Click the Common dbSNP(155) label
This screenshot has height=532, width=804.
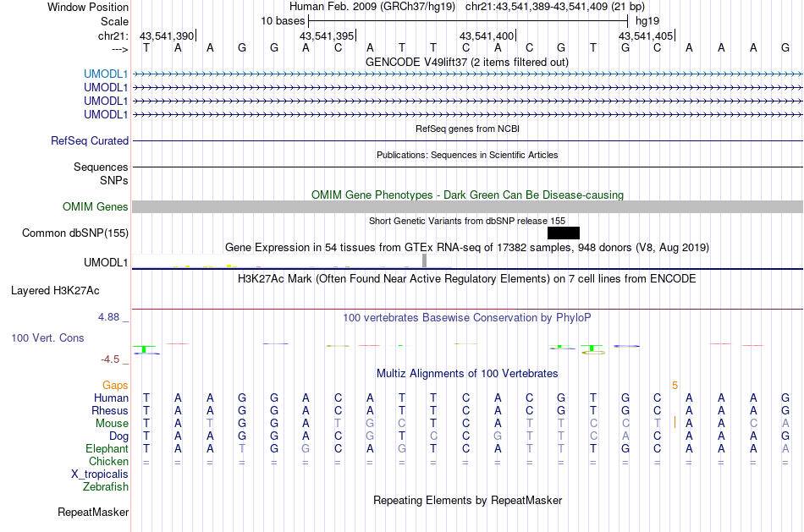pyautogui.click(x=74, y=233)
